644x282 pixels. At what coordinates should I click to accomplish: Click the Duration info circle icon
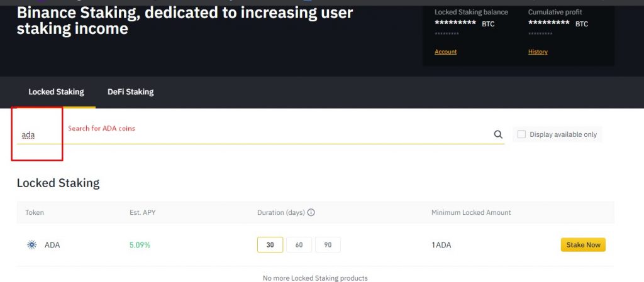(311, 212)
